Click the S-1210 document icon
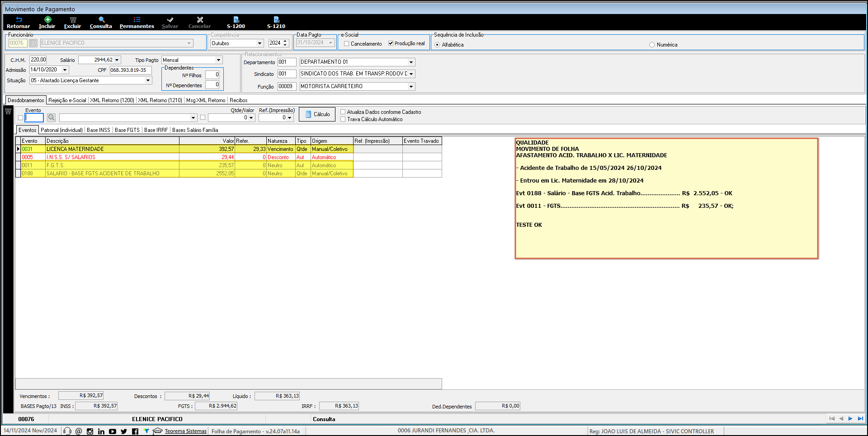This screenshot has height=436, width=868. pos(276,20)
